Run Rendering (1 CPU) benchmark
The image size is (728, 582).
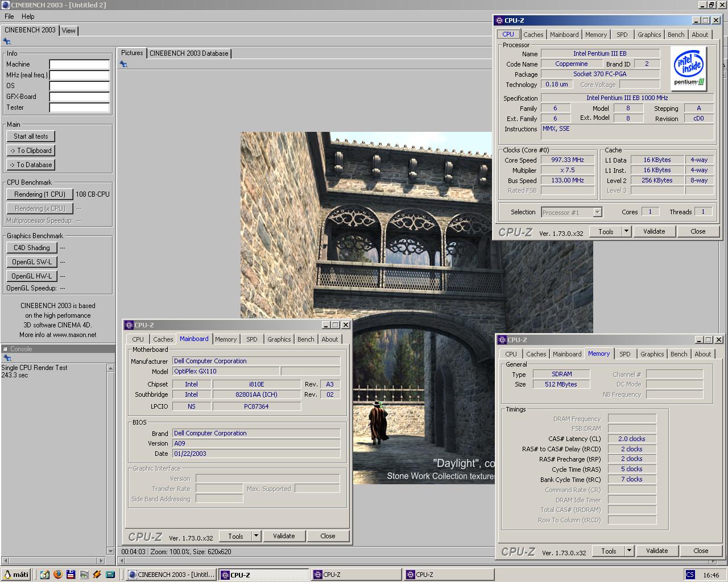[x=40, y=194]
